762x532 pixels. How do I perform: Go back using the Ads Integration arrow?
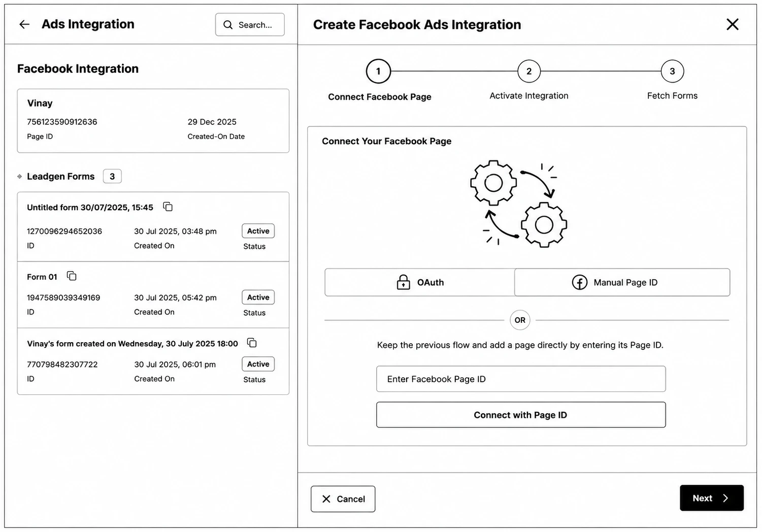(24, 24)
